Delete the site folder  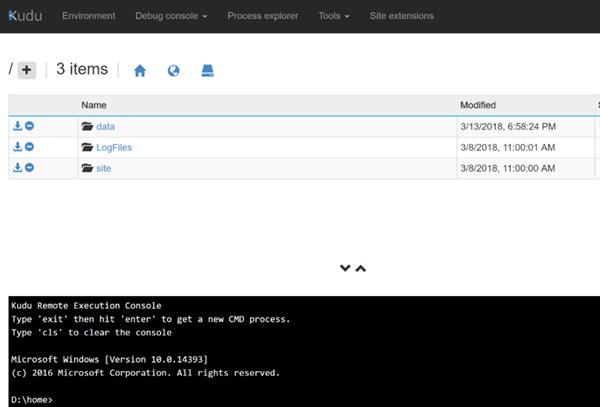(29, 168)
